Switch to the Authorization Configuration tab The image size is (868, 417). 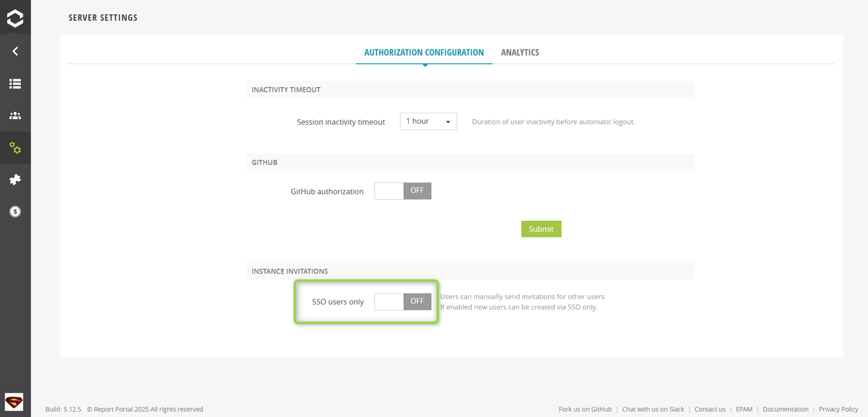click(x=424, y=53)
